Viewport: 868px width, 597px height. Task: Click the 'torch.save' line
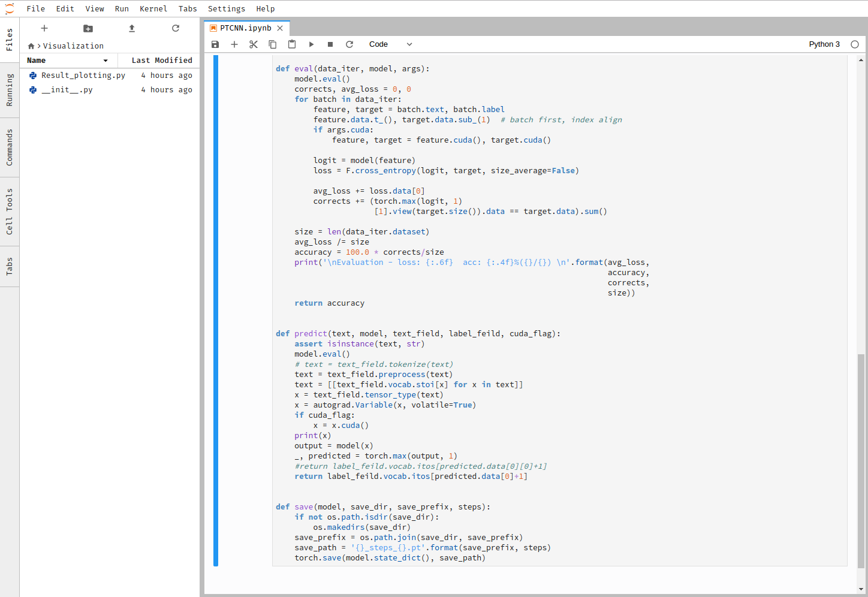tap(390, 558)
